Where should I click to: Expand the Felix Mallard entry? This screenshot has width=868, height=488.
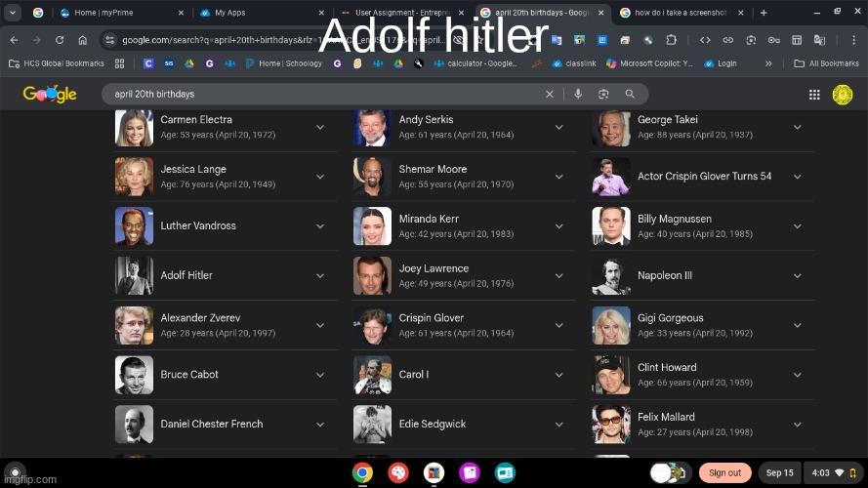pyautogui.click(x=797, y=425)
